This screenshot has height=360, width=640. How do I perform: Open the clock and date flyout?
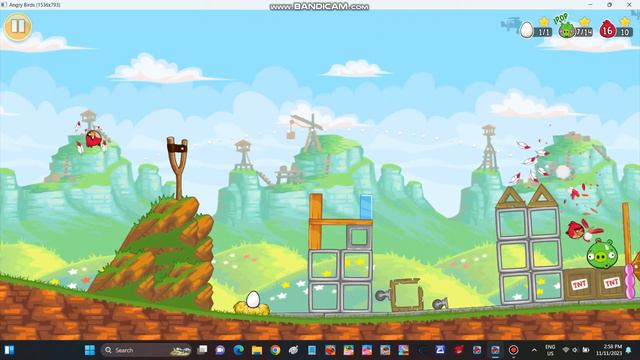[x=609, y=350]
